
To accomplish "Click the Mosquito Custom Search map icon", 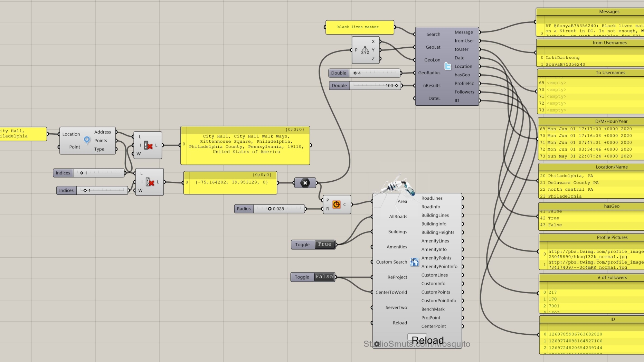I will point(414,262).
